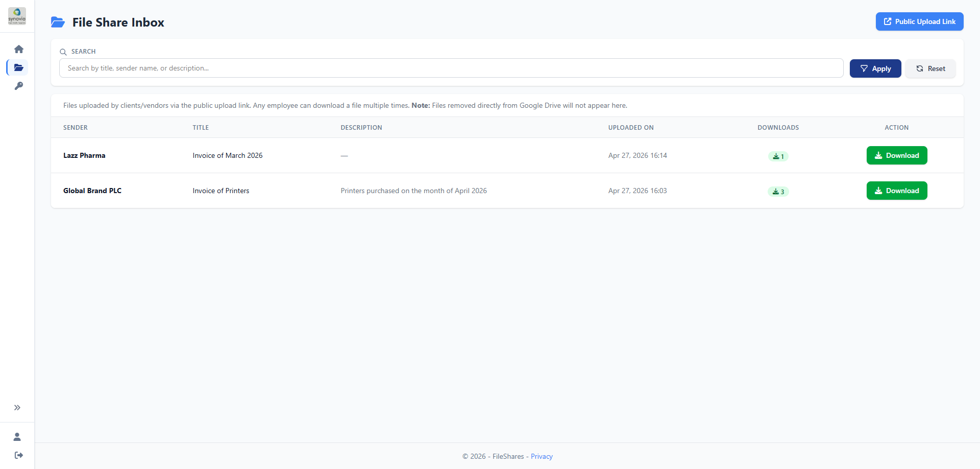980x469 pixels.
Task: Open the key icon in sidebar
Action: (x=19, y=86)
